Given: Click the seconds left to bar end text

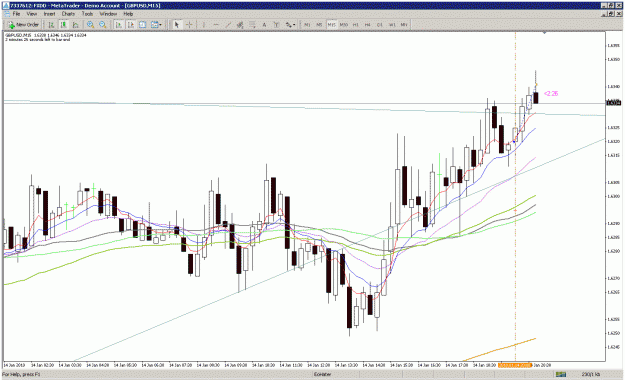Looking at the screenshot, I should coord(37,39).
